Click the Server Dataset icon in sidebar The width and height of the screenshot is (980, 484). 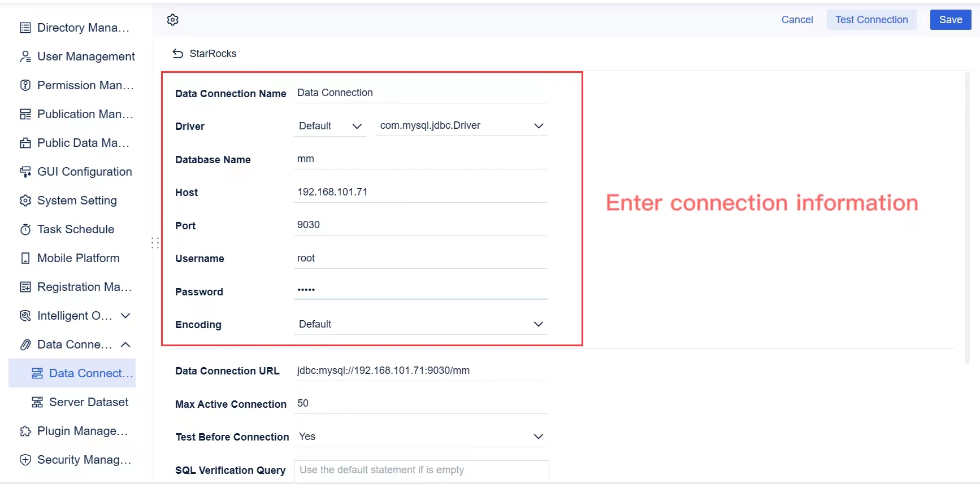[x=37, y=402]
